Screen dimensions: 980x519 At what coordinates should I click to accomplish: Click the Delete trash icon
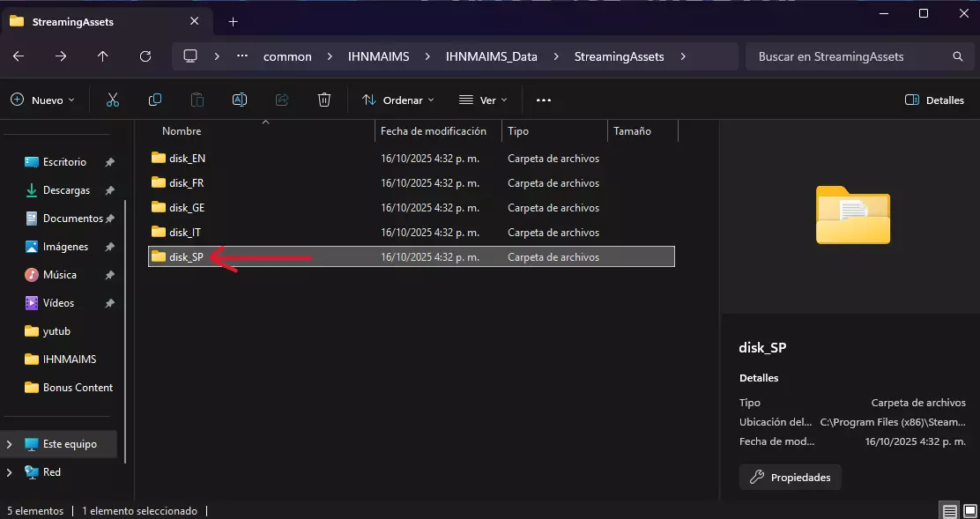click(x=324, y=100)
